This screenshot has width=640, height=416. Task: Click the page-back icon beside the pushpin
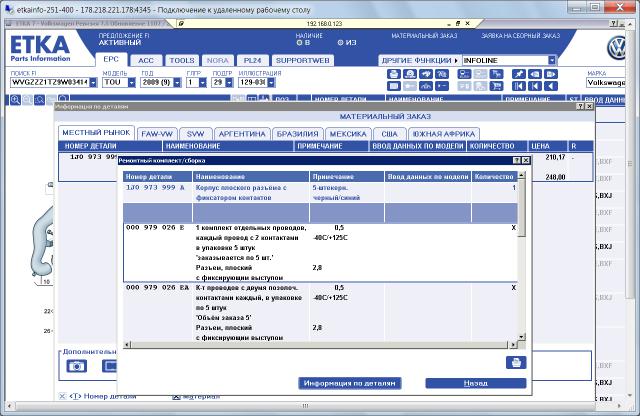(x=535, y=74)
